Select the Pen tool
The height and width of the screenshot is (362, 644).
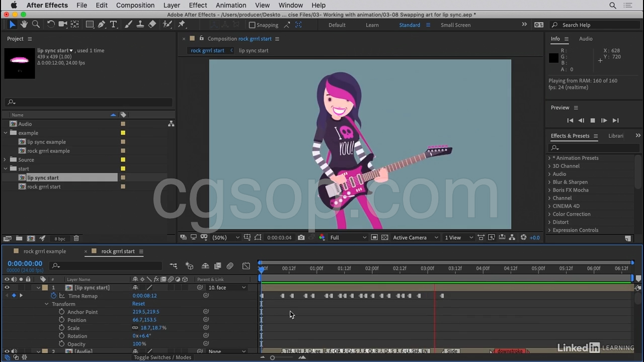pyautogui.click(x=102, y=25)
